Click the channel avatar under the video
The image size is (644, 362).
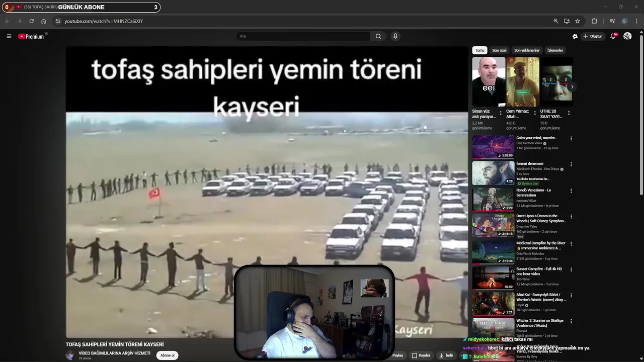[x=70, y=355]
